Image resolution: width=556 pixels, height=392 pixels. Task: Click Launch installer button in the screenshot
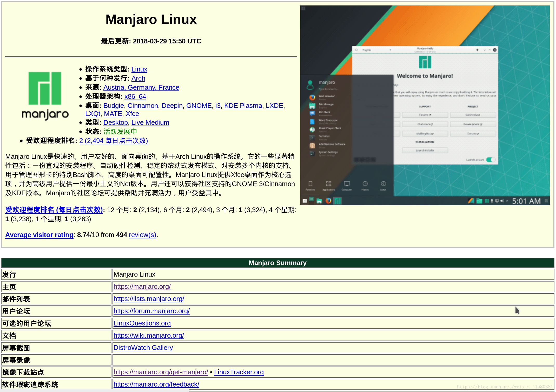click(x=425, y=150)
